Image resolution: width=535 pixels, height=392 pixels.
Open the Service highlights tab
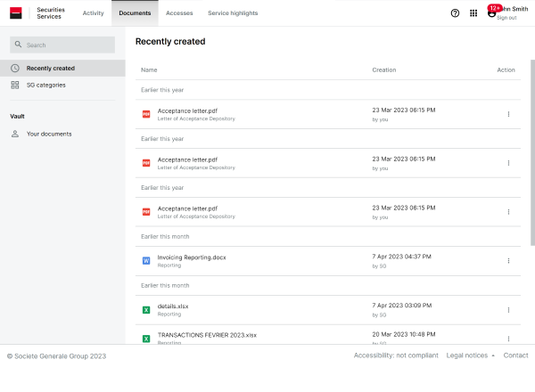point(233,13)
